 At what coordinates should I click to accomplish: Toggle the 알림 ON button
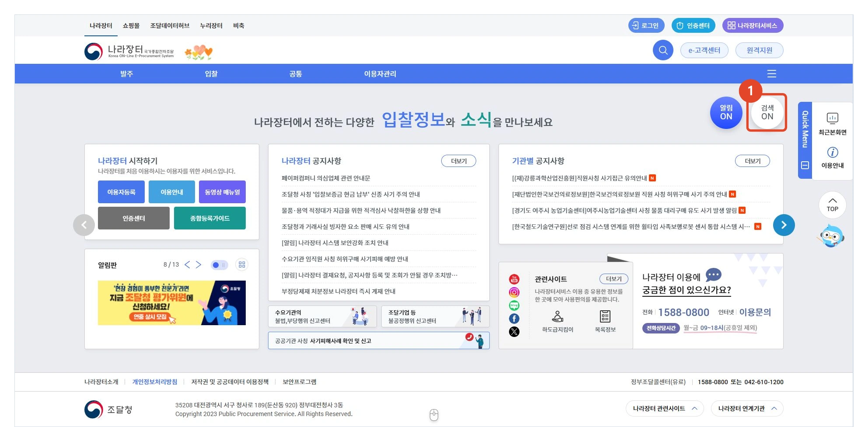pyautogui.click(x=726, y=113)
